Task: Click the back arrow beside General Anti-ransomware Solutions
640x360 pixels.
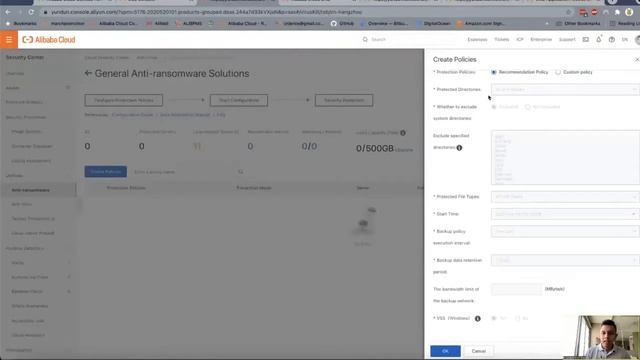Action: coord(88,73)
